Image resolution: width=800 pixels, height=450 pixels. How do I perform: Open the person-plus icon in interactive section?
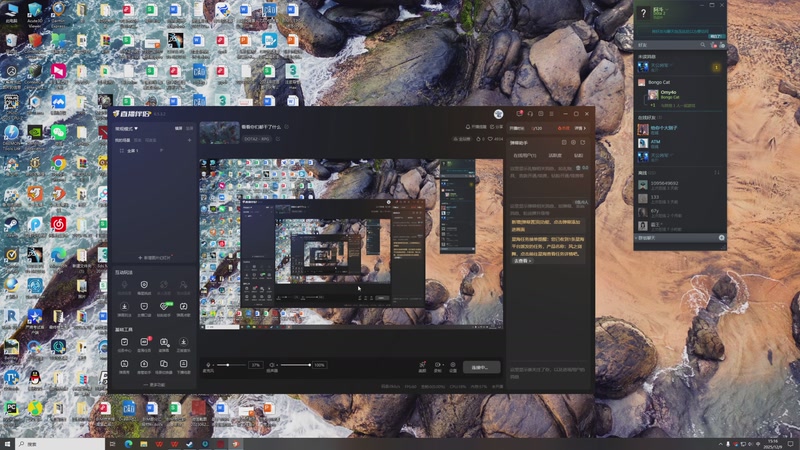click(x=183, y=285)
